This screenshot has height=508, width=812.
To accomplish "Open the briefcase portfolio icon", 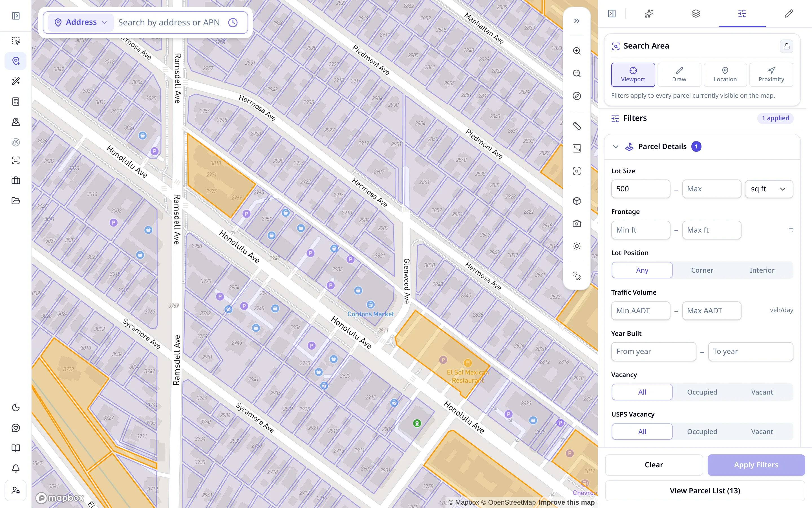I will [x=16, y=180].
